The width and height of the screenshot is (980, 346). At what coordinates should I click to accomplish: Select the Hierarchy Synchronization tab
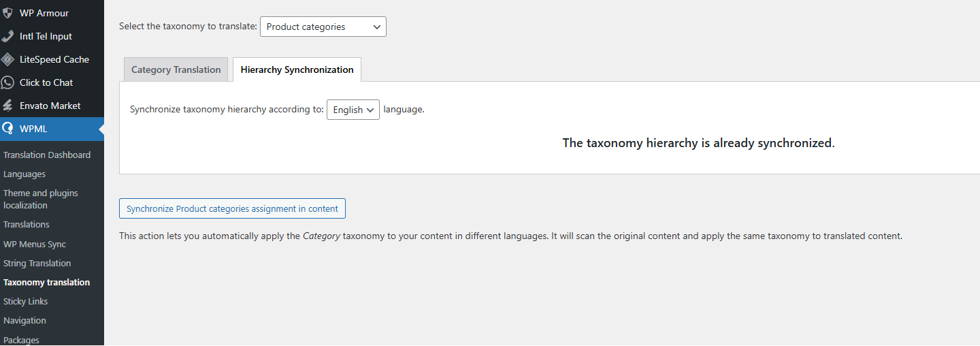point(297,69)
